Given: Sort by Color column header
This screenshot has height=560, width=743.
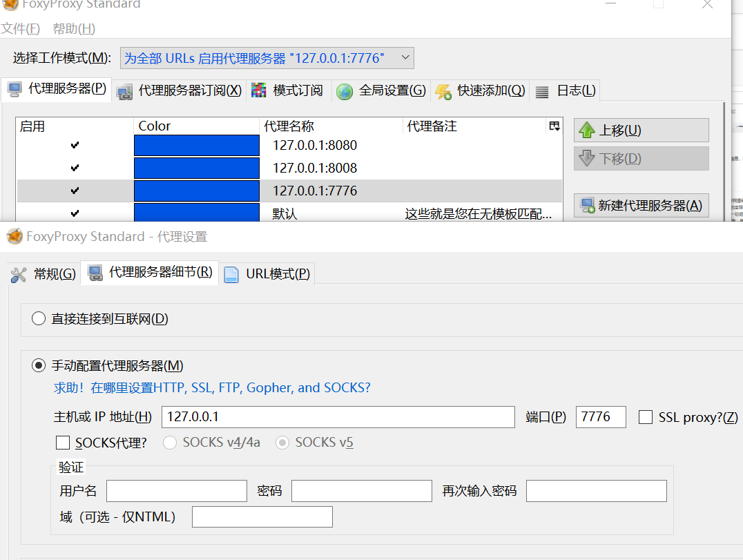Looking at the screenshot, I should pos(197,126).
